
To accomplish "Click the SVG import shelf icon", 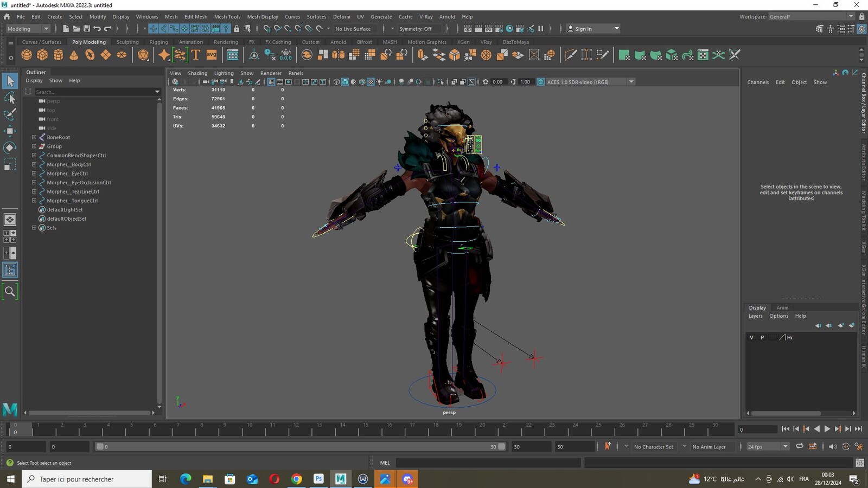I will click(x=212, y=55).
